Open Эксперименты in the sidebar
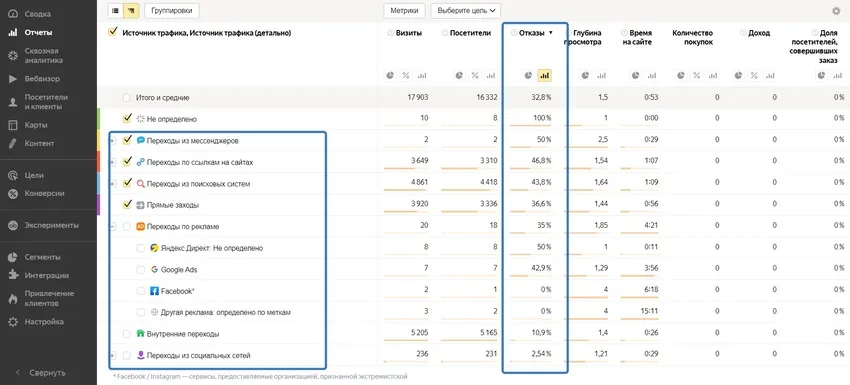 click(x=43, y=225)
